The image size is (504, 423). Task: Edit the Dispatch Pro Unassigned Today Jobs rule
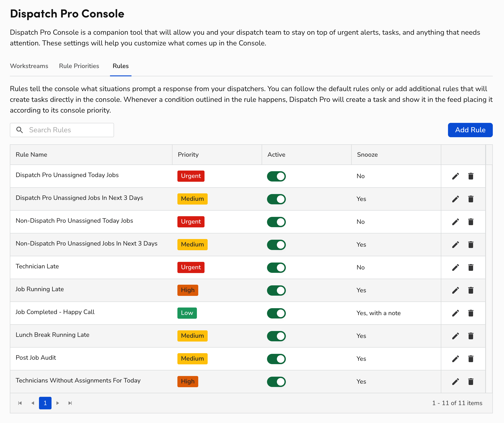(455, 176)
